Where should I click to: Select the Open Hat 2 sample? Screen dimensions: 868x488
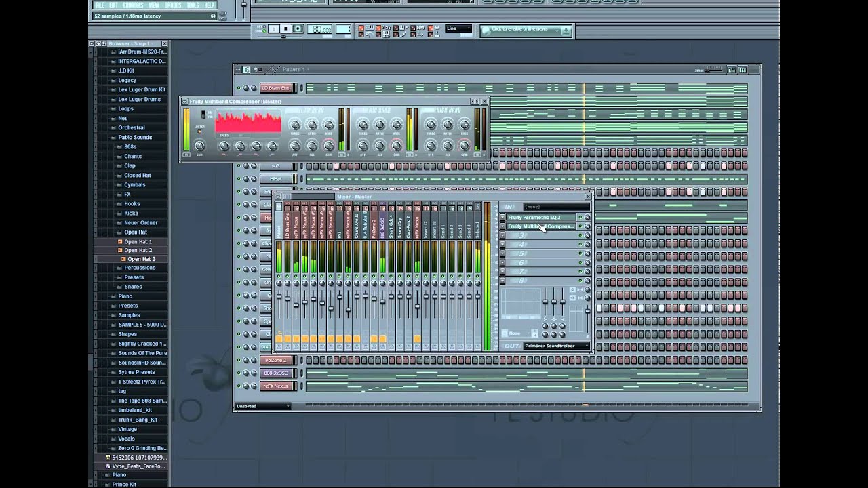point(138,250)
